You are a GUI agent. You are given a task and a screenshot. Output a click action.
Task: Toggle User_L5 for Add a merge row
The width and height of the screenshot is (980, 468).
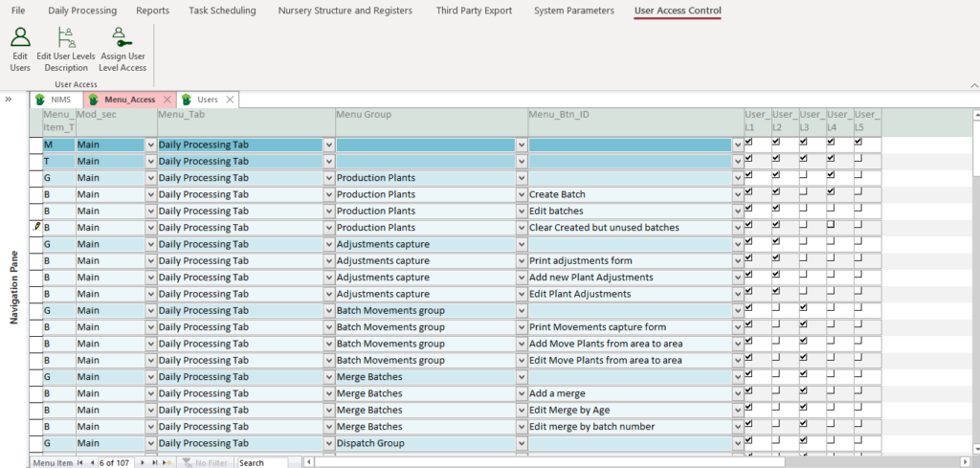858,392
